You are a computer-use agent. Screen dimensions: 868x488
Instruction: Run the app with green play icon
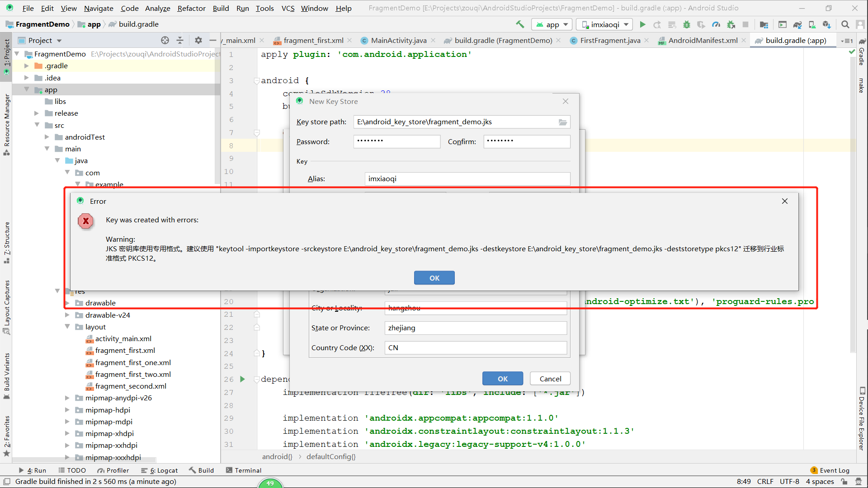coord(642,24)
